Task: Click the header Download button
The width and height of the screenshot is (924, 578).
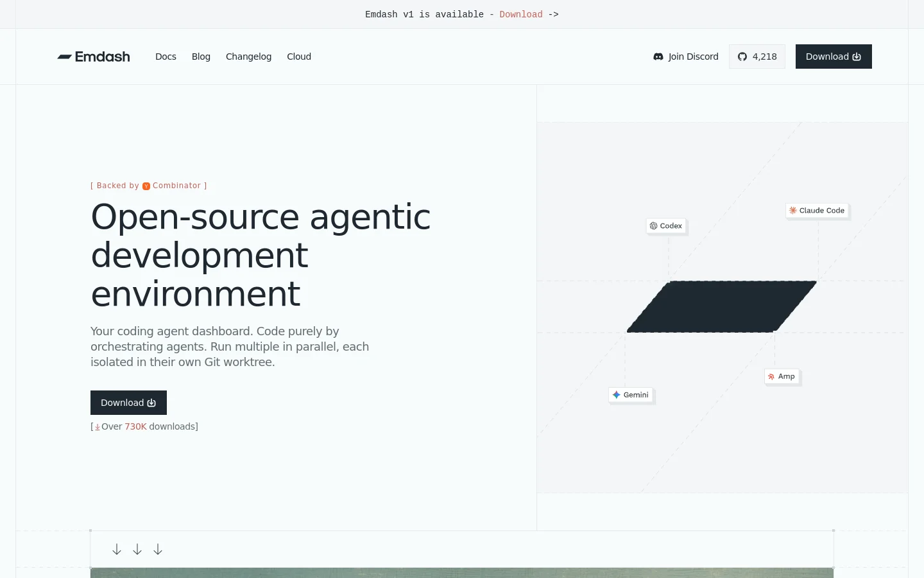Action: pyautogui.click(x=834, y=57)
